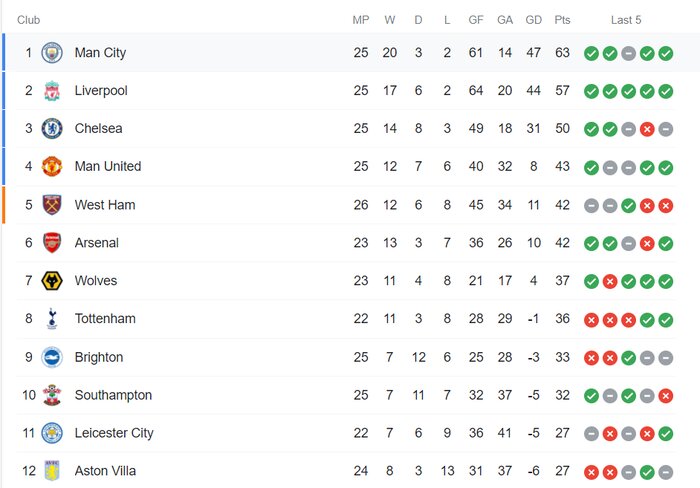
Task: Open the Leicester City team name link
Action: tap(114, 433)
